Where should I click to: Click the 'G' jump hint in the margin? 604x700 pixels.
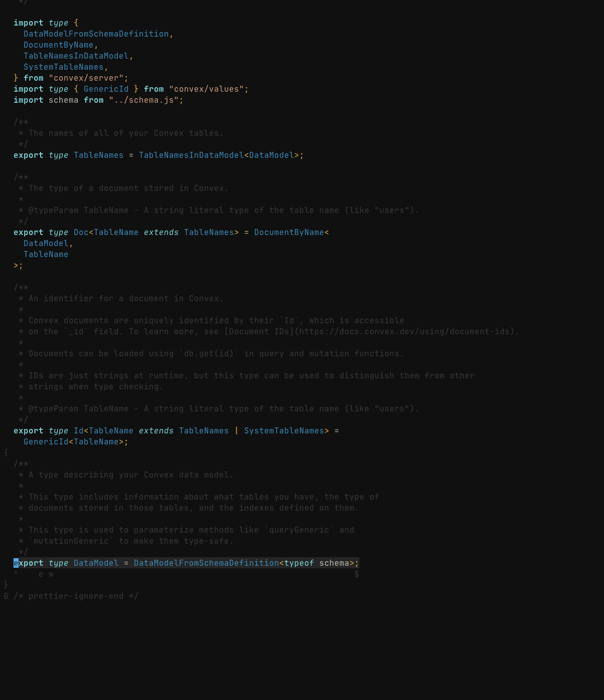coord(6,596)
